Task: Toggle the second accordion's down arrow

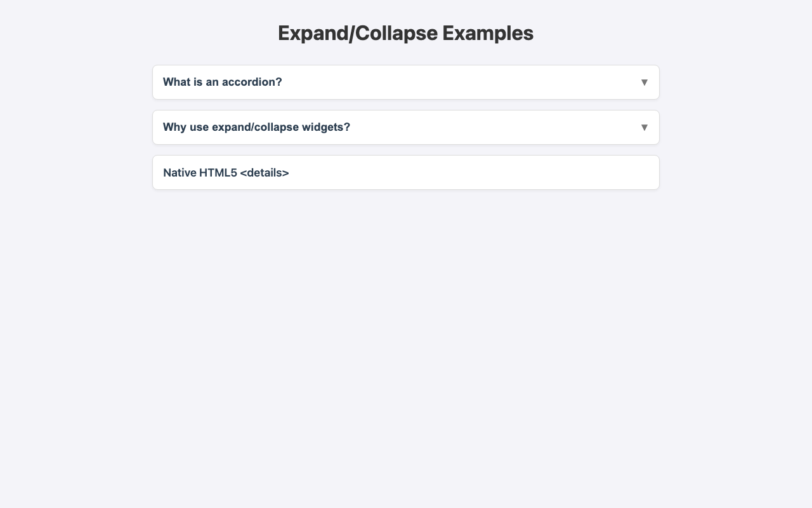Action: pyautogui.click(x=644, y=128)
